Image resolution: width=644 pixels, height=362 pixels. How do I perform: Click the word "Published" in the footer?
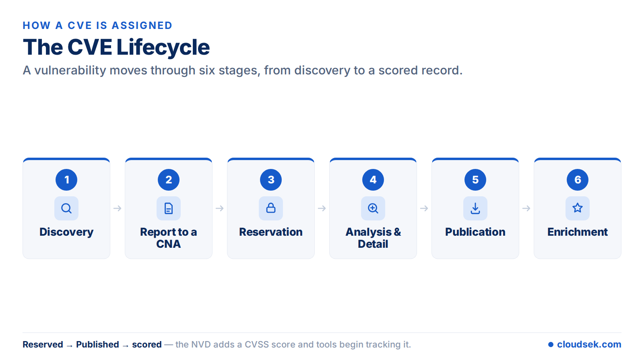coord(97,344)
